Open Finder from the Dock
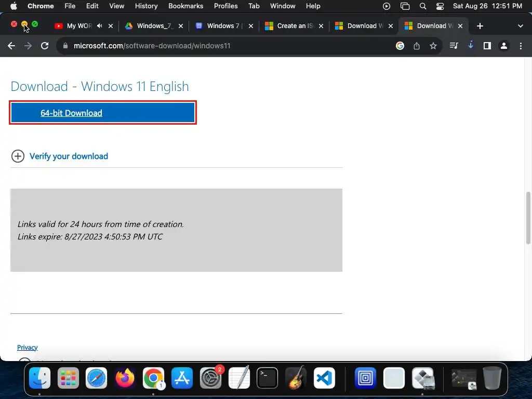This screenshot has height=399, width=532. [x=39, y=378]
